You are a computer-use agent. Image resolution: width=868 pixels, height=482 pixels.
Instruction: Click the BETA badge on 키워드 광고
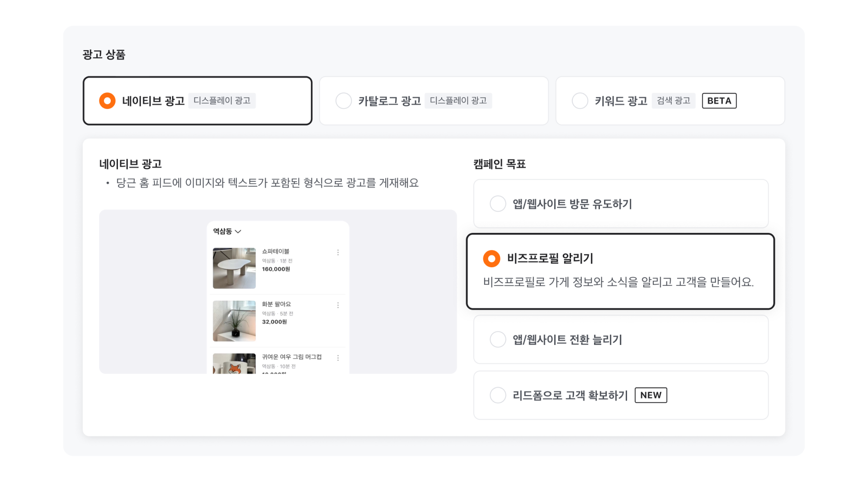click(719, 101)
